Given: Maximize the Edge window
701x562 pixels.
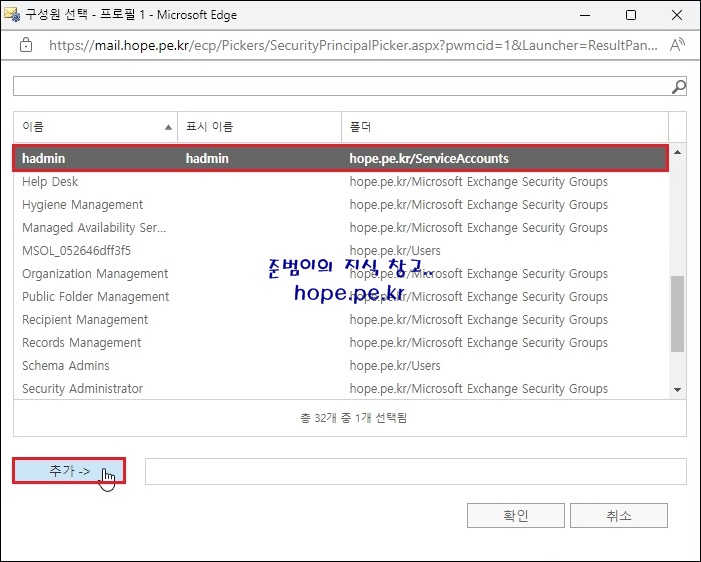Looking at the screenshot, I should tap(631, 15).
